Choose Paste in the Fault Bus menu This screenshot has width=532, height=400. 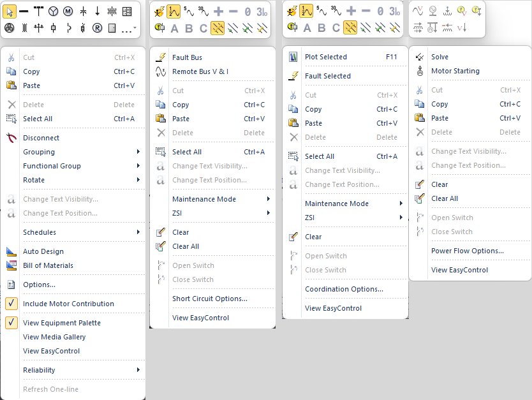click(212, 119)
